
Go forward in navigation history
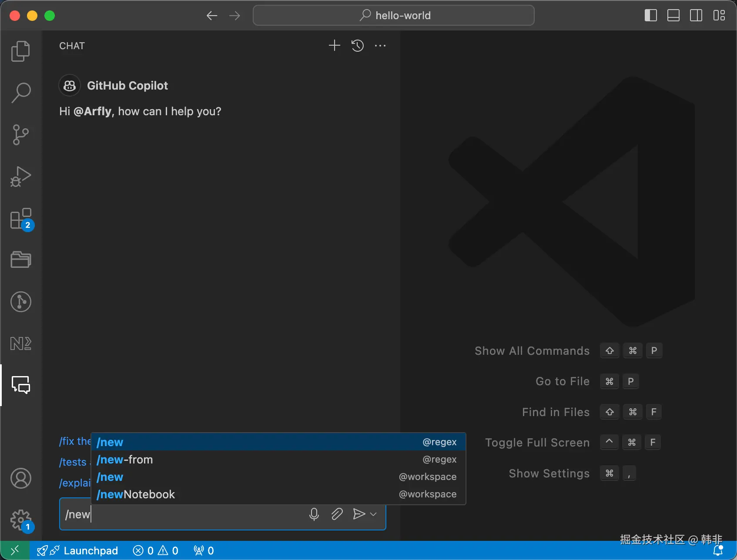(234, 16)
